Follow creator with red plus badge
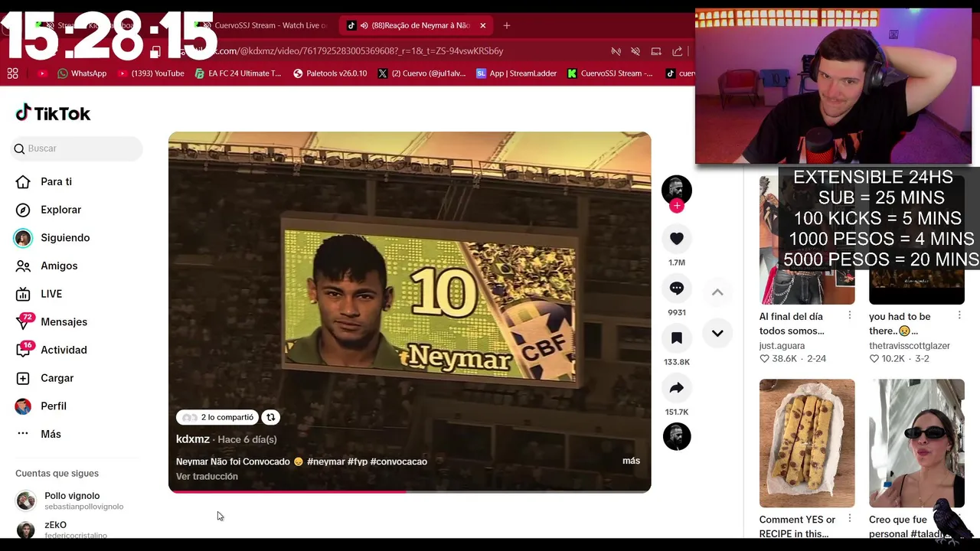Image resolution: width=980 pixels, height=551 pixels. point(676,205)
